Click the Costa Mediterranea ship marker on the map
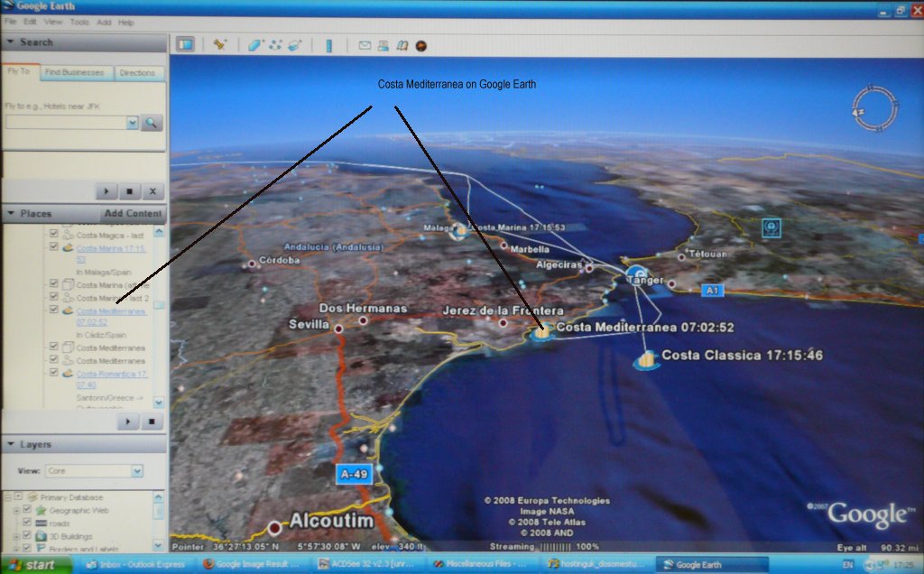 click(x=541, y=331)
